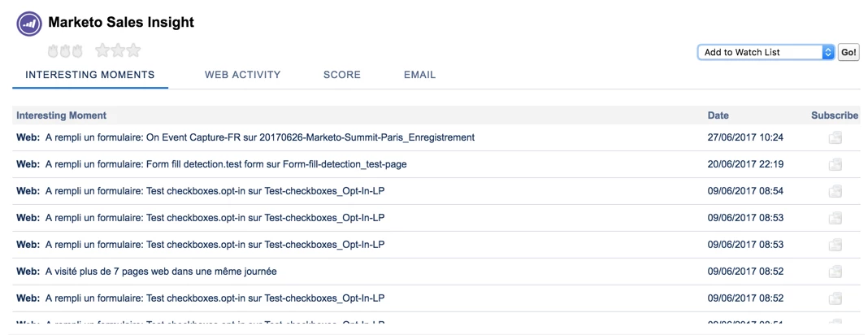The image size is (868, 335).
Task: Click the Subscribe column header
Action: click(x=835, y=115)
